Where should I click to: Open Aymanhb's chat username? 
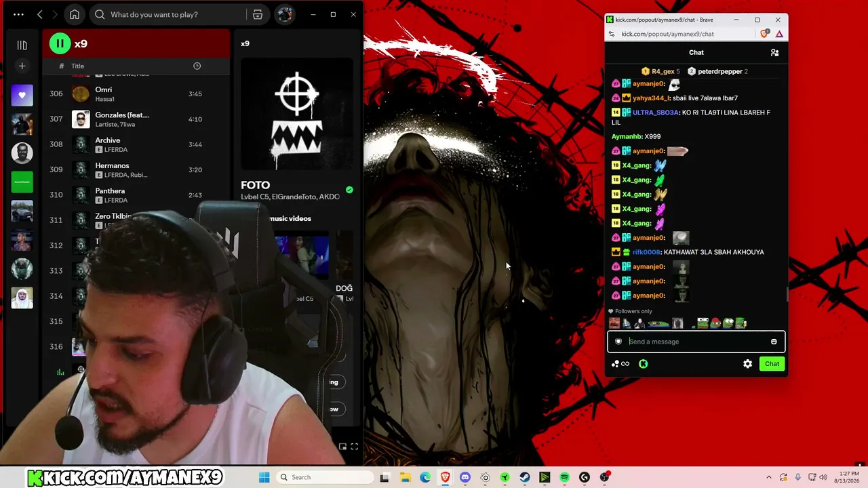pyautogui.click(x=627, y=137)
